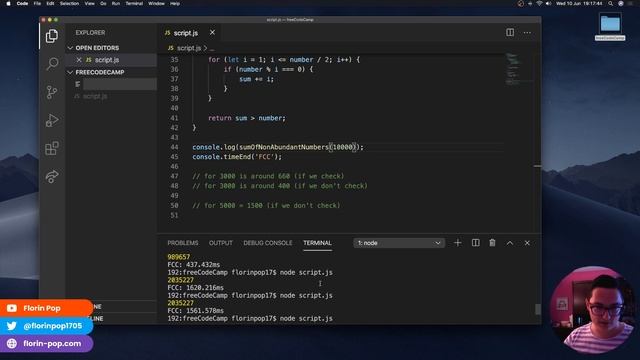This screenshot has width=640, height=360.
Task: Switch to the Output panel tab
Action: (221, 243)
